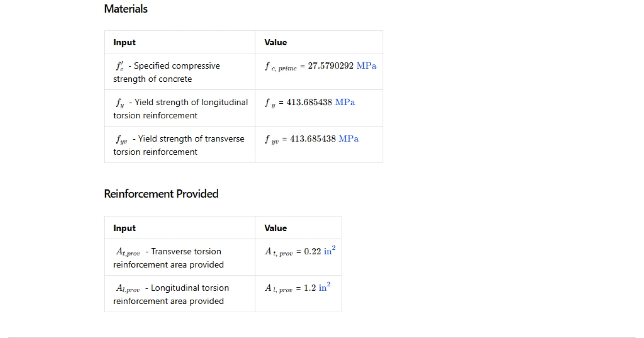Click the Materials section heading
This screenshot has height=338, width=644.
[126, 9]
